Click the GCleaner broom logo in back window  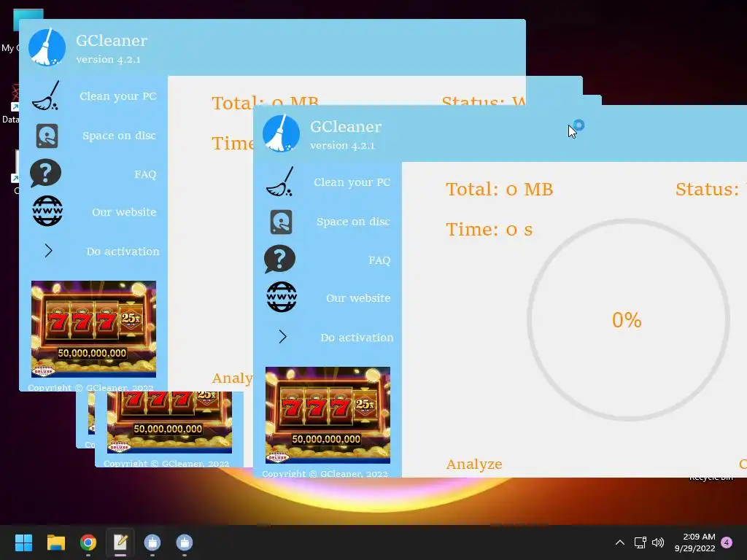[x=47, y=47]
